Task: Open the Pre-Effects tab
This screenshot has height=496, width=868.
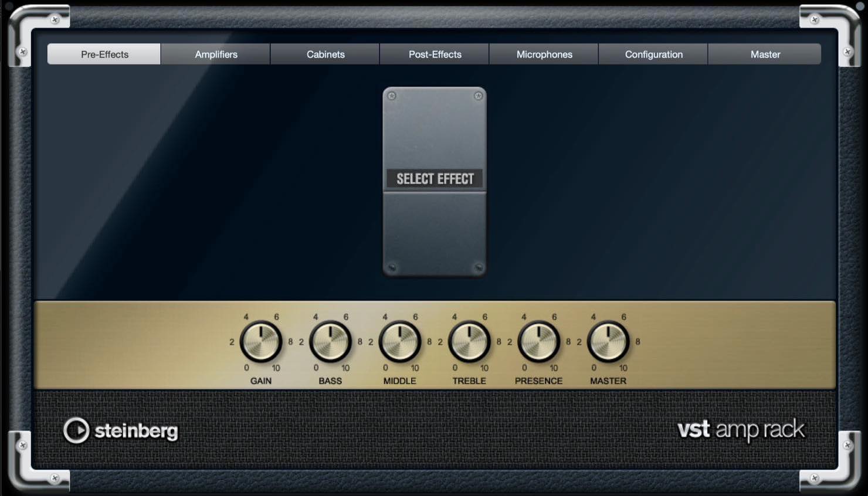Action: click(104, 55)
